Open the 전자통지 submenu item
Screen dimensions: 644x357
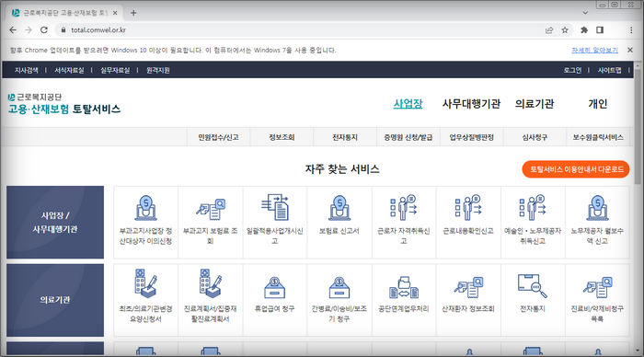tap(345, 137)
